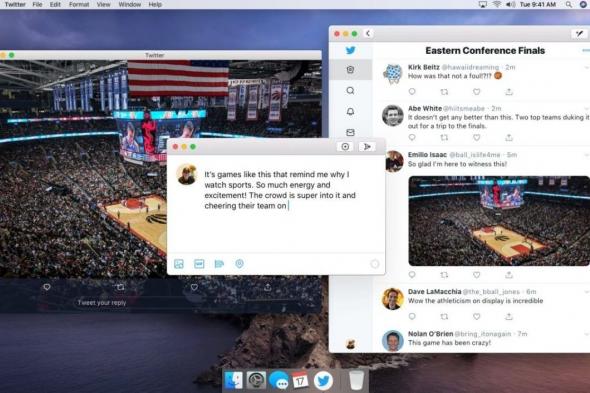
Task: Click the compose text area with the sports tweet
Action: pyautogui.click(x=280, y=190)
